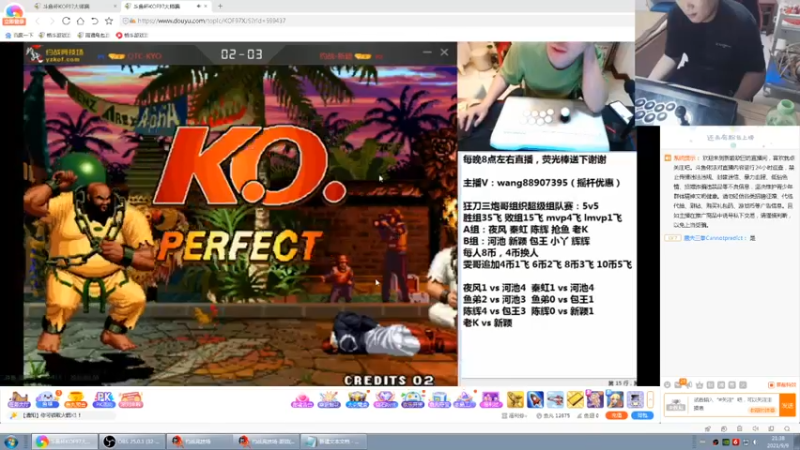
Task: Toggle the chat mute speaker icon
Action: coord(756,429)
